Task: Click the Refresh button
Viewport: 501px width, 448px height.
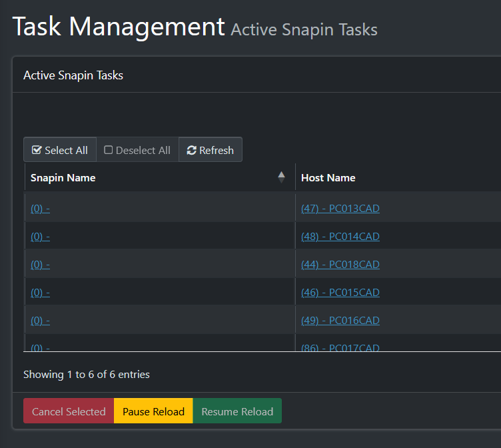Action: (x=211, y=149)
